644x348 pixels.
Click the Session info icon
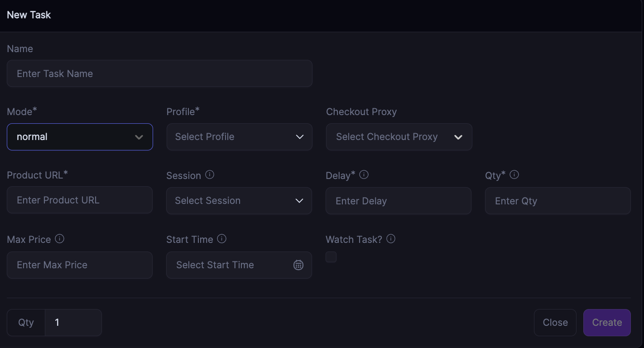tap(210, 175)
